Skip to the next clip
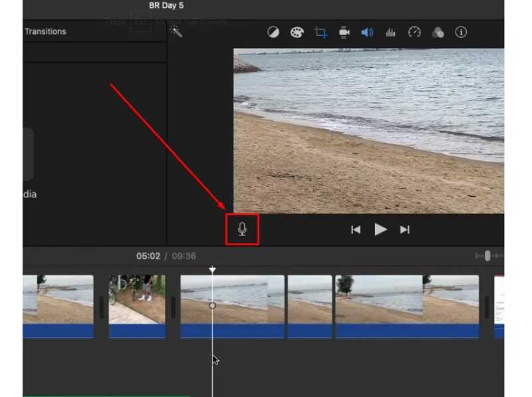The width and height of the screenshot is (532, 397). [x=405, y=229]
